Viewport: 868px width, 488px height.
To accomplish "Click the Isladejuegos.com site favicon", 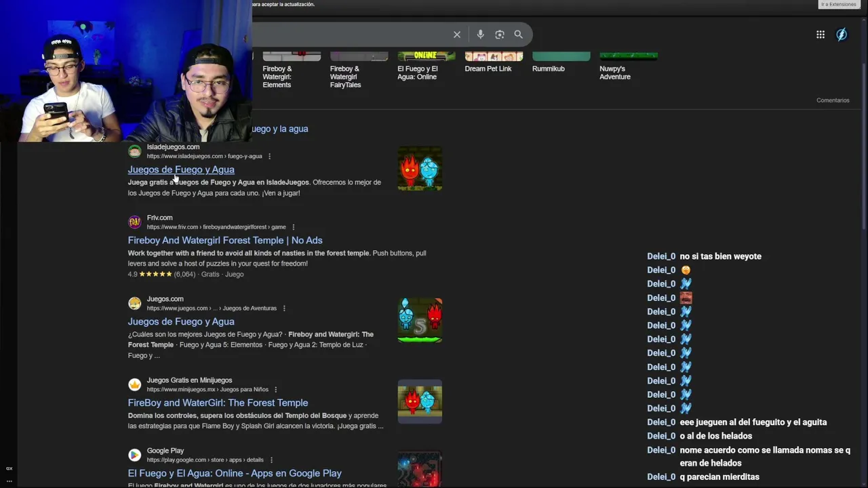I will click(x=135, y=151).
